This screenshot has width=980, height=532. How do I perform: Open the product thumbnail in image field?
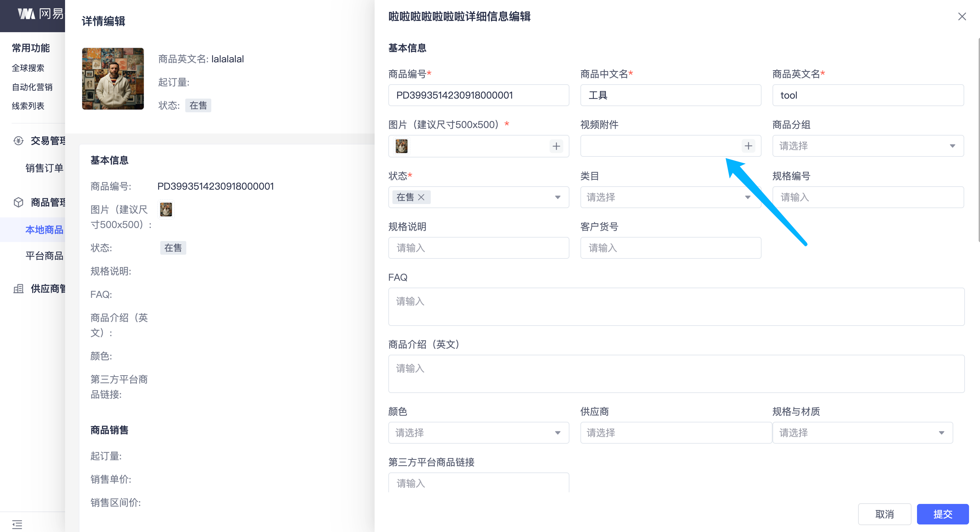(401, 146)
